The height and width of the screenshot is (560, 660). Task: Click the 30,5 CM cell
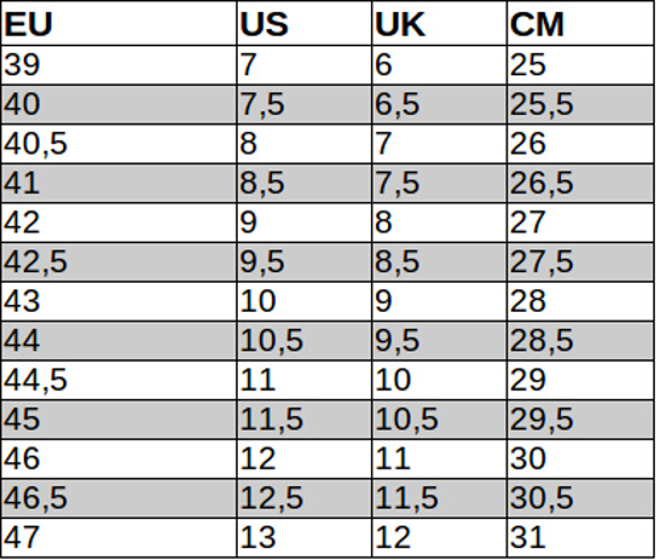point(581,499)
